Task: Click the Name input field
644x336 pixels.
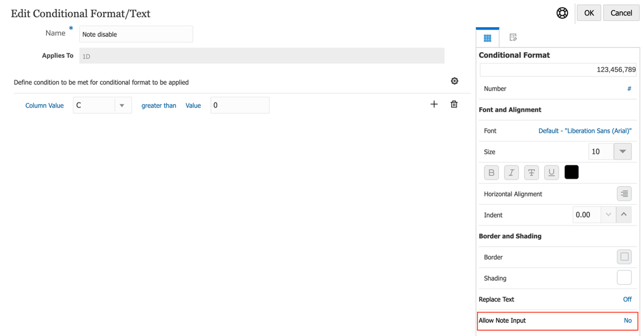Action: 136,34
